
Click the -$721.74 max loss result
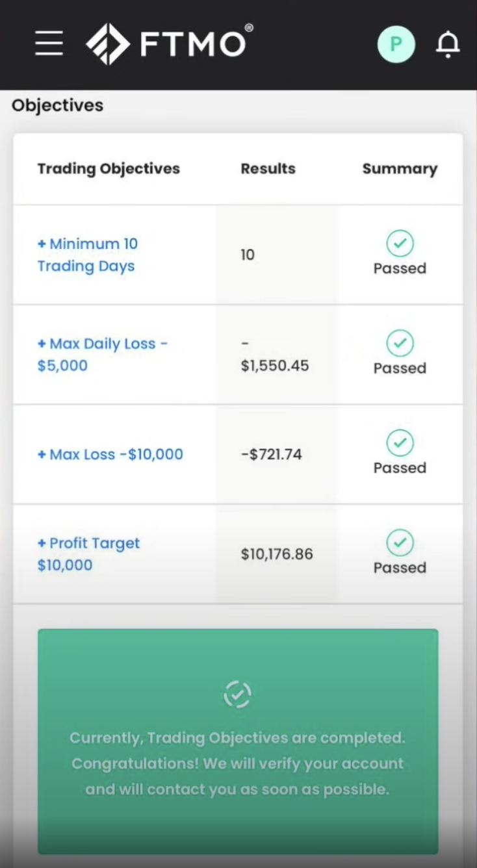click(x=271, y=454)
